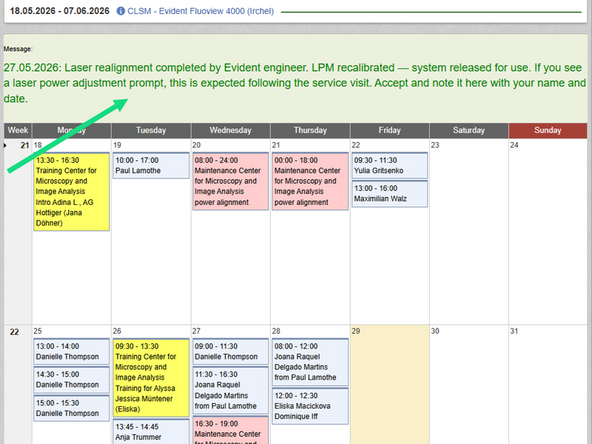Click day number 28 on Thursday
This screenshot has height=444, width=592.
pyautogui.click(x=276, y=331)
